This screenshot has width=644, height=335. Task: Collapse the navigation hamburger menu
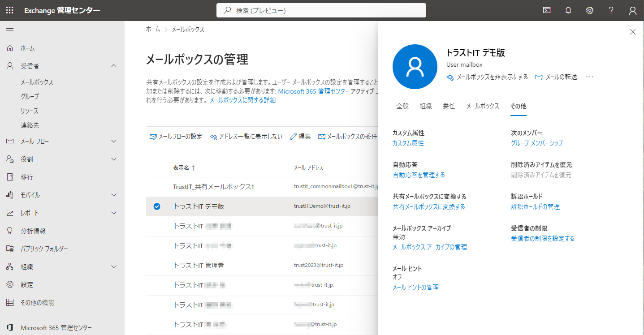click(x=9, y=30)
